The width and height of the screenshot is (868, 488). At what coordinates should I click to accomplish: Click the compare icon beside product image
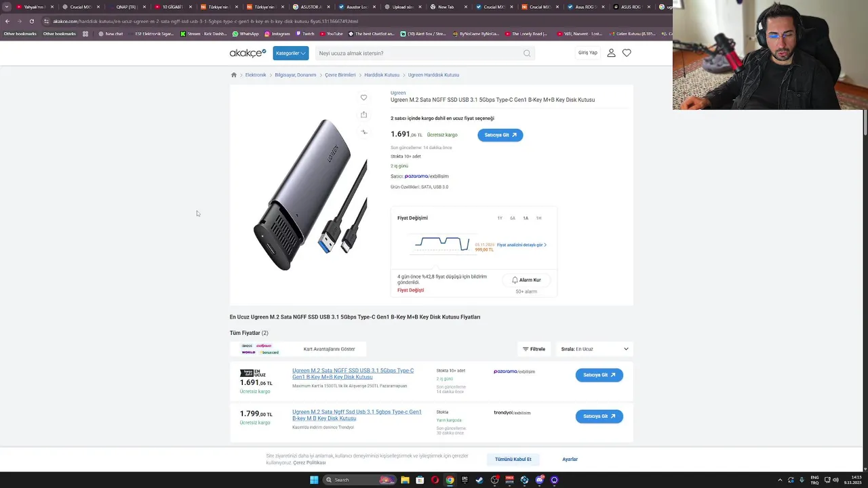(x=363, y=132)
